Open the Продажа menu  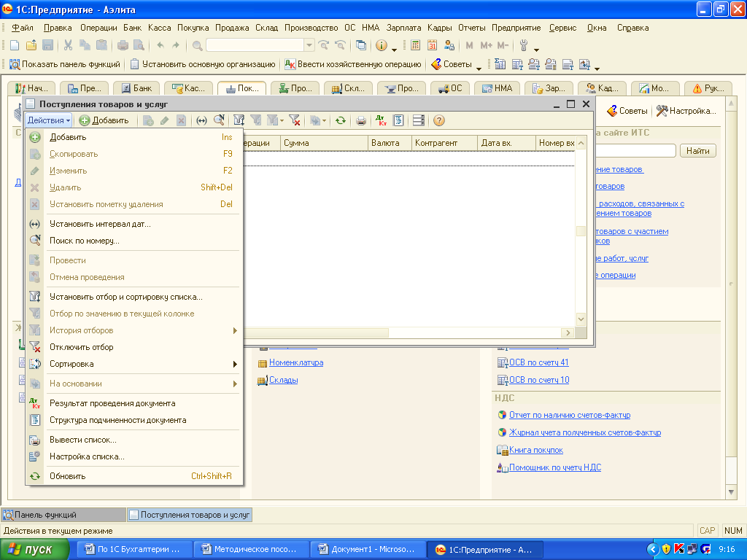click(x=232, y=28)
